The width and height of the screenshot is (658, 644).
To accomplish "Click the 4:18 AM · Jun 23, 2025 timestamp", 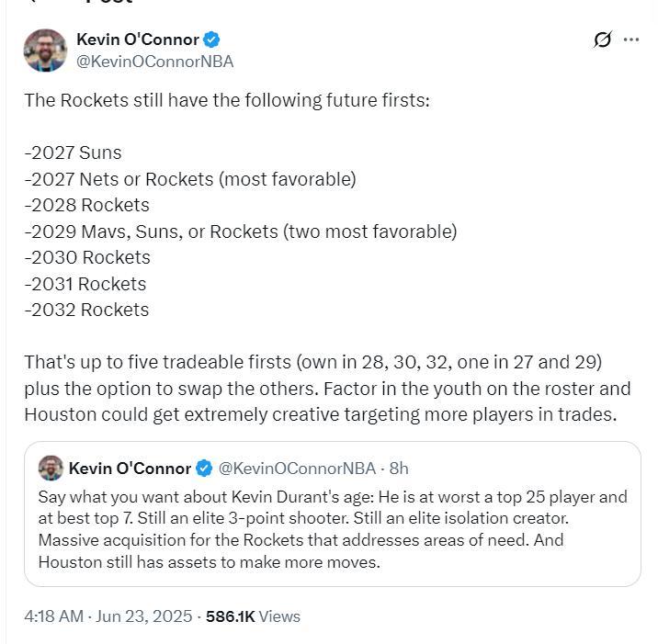I will 108,616.
